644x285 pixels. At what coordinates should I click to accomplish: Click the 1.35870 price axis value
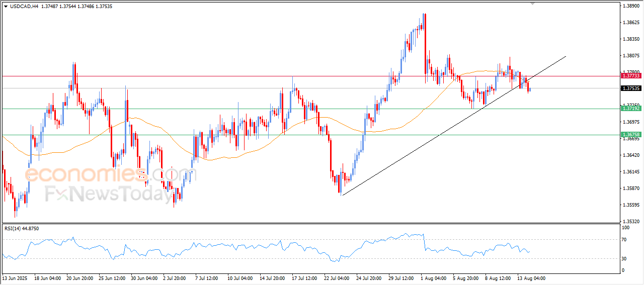click(x=631, y=188)
